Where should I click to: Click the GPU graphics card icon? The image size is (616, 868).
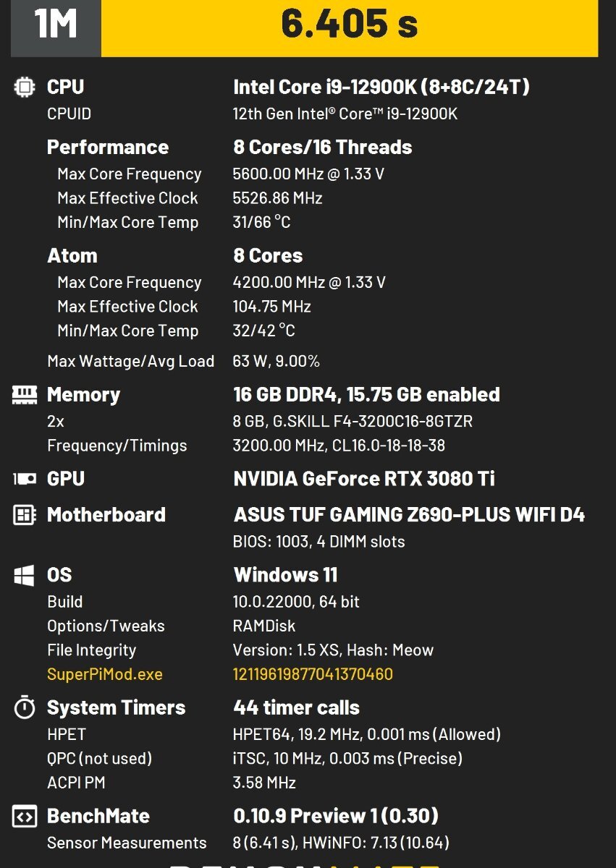click(25, 479)
